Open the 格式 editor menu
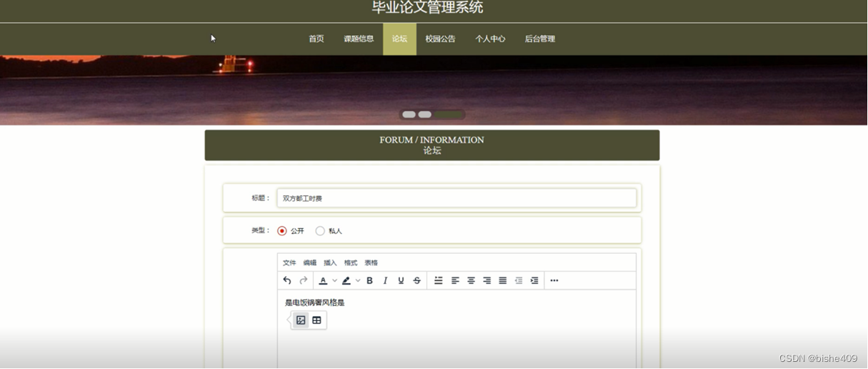The image size is (868, 369). click(351, 262)
